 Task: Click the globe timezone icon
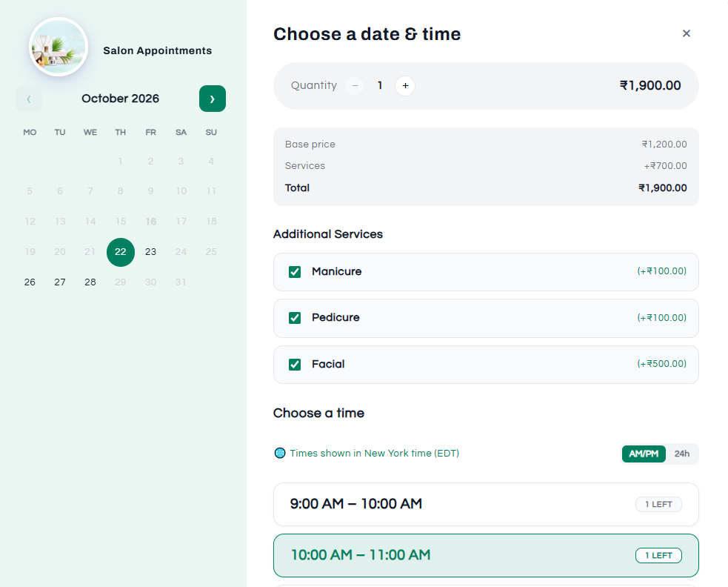279,453
